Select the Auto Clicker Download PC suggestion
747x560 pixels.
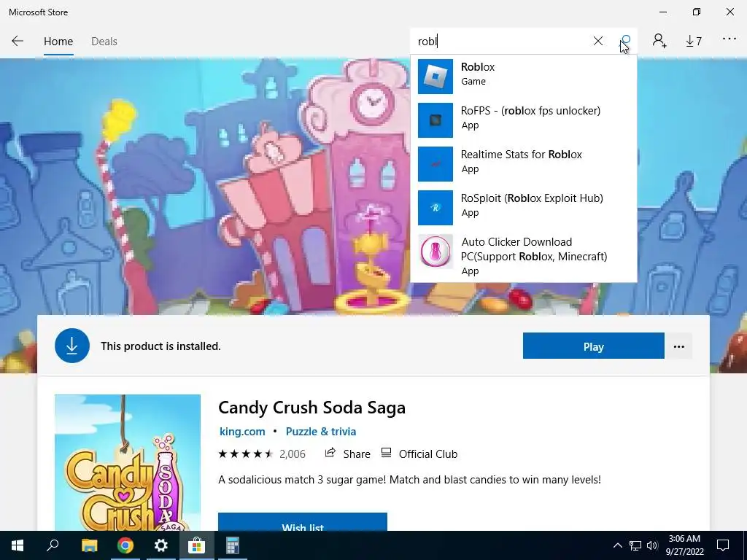[x=523, y=256]
